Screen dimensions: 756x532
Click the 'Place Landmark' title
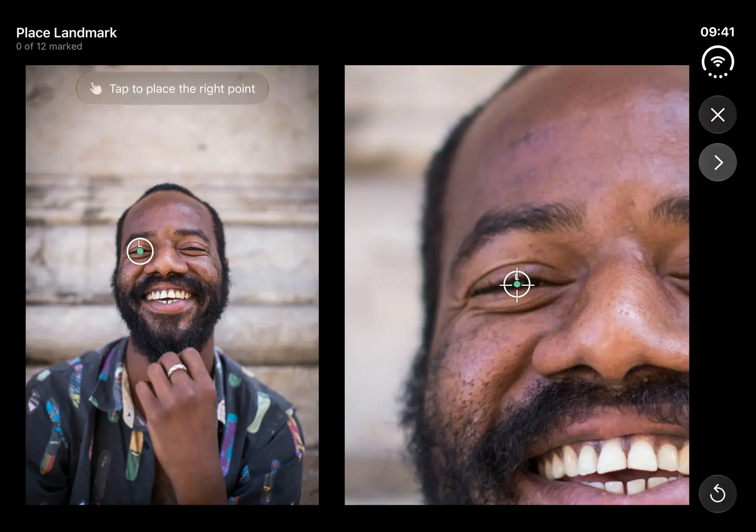tap(67, 33)
